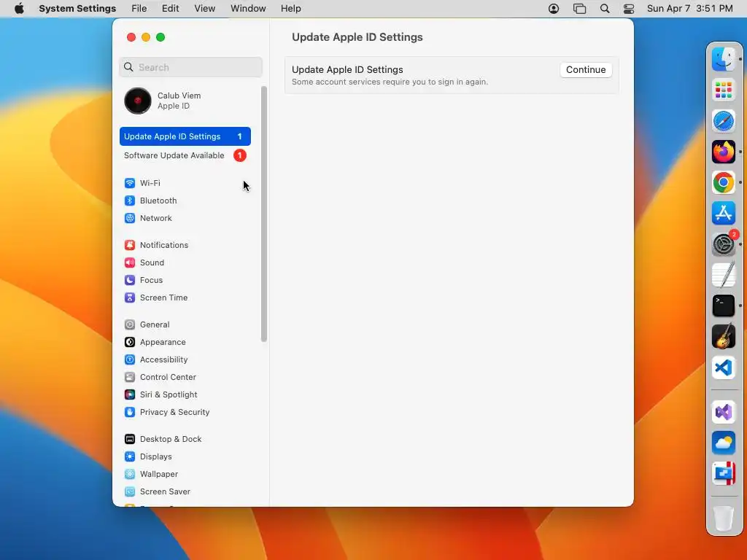Open Desktop & Dock icon
Screen dimensions: 747x560
[x=130, y=439]
